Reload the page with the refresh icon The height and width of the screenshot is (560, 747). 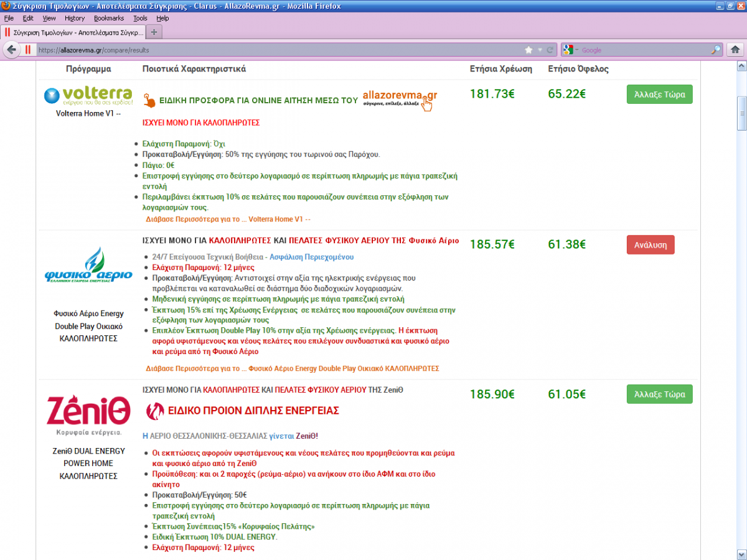550,50
